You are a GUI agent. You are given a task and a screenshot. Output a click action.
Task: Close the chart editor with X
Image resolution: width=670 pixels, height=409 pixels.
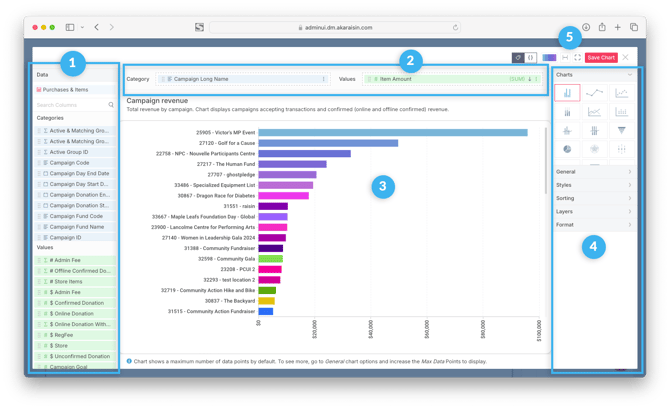tap(626, 57)
